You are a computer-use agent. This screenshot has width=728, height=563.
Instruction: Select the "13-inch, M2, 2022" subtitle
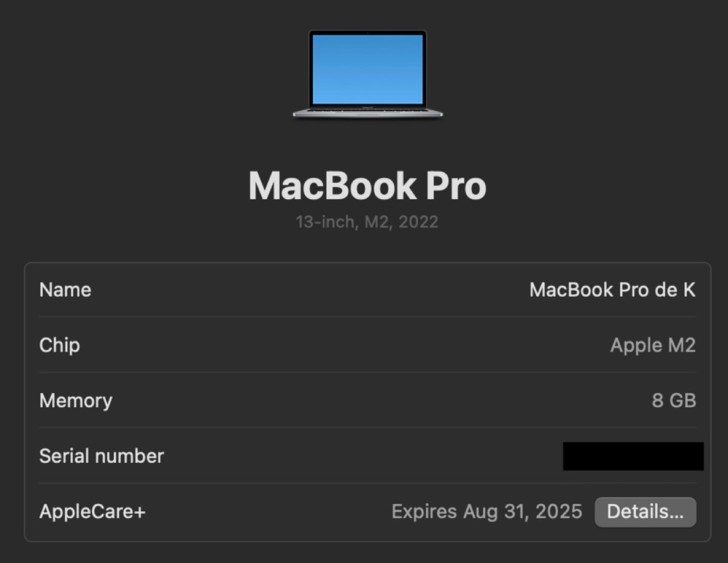pos(367,222)
